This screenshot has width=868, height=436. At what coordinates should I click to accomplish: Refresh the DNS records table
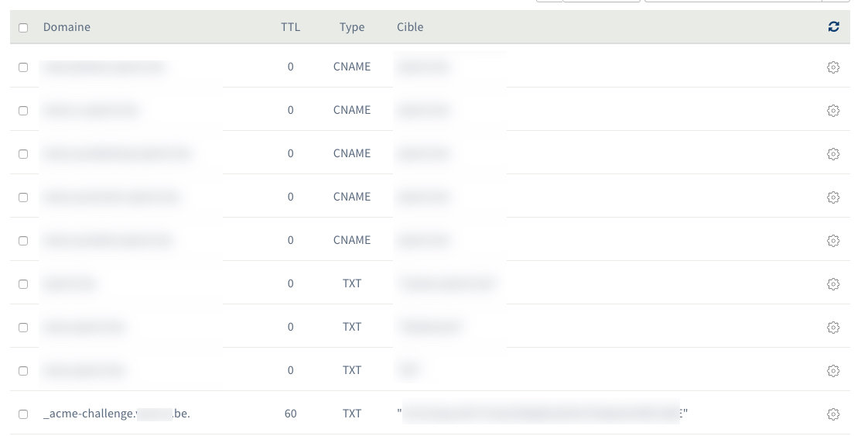[x=833, y=27]
